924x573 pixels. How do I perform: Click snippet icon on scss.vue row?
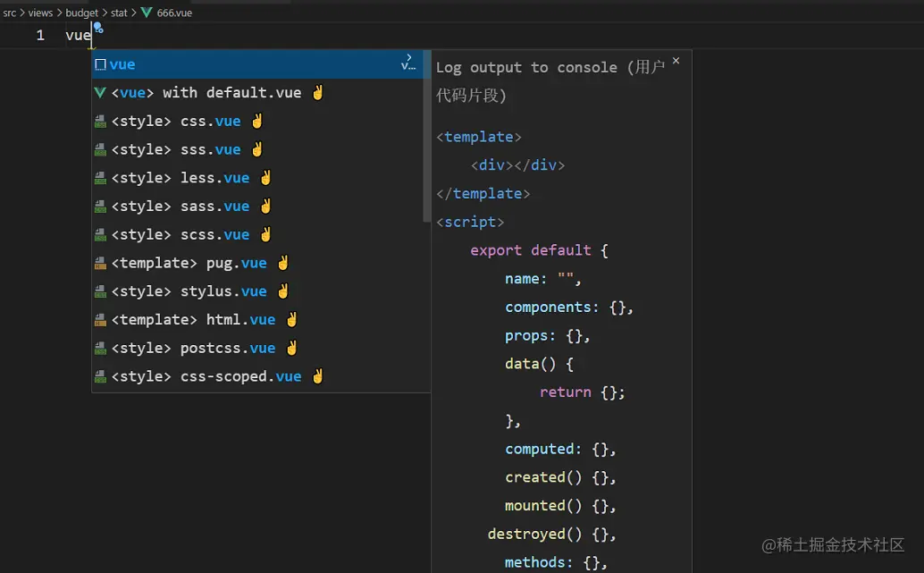(x=100, y=234)
